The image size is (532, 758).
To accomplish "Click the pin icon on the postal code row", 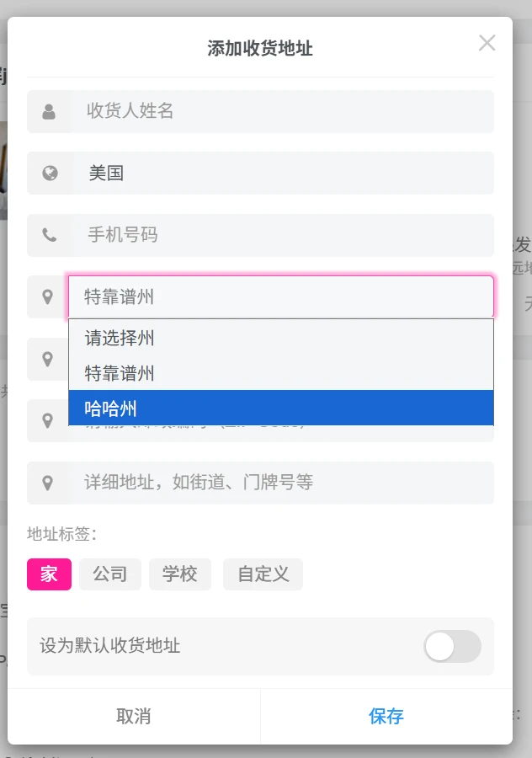I will click(x=48, y=420).
